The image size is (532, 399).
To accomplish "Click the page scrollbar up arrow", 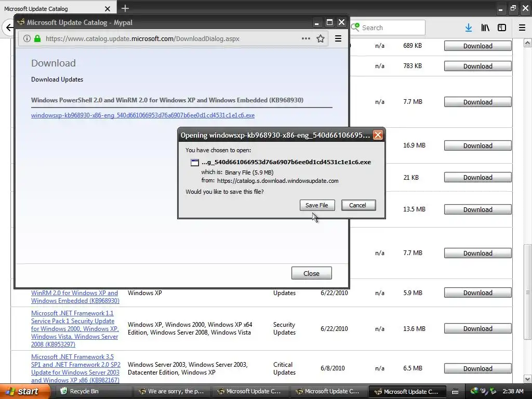I will [527, 43].
